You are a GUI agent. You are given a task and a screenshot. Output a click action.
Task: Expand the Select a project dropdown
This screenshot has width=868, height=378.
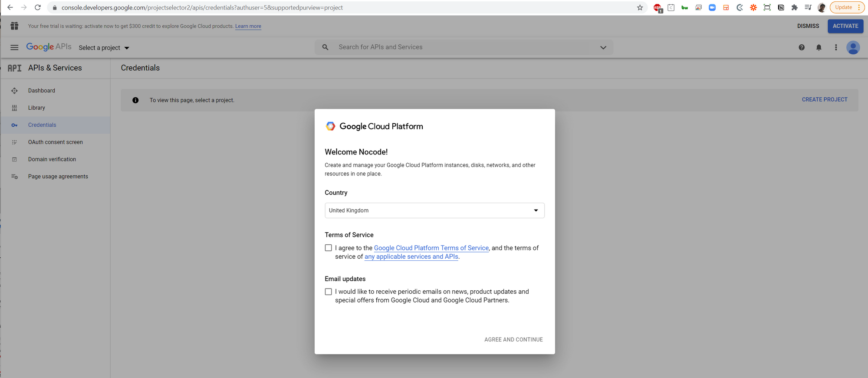coord(104,48)
